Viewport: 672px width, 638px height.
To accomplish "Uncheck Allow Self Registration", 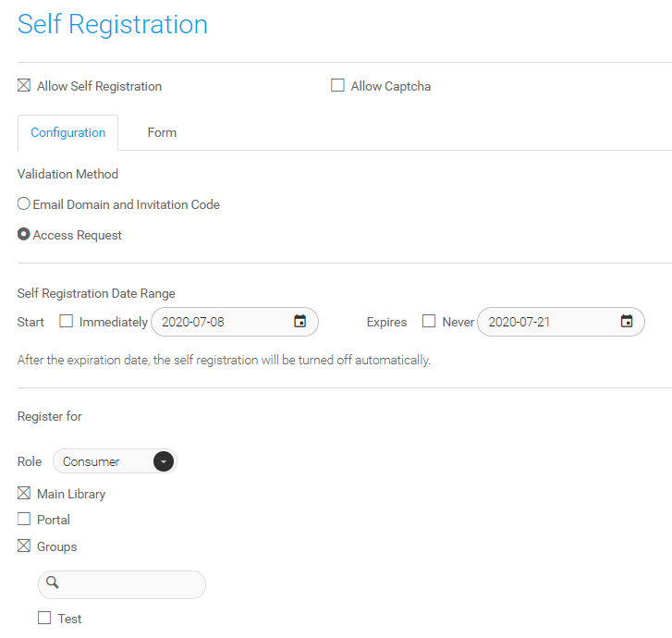I will (x=24, y=85).
